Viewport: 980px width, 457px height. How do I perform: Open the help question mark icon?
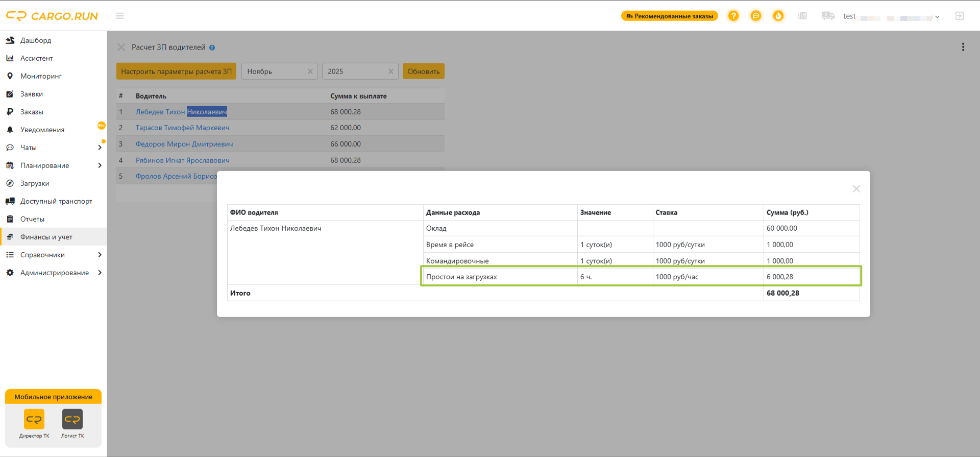[x=733, y=16]
